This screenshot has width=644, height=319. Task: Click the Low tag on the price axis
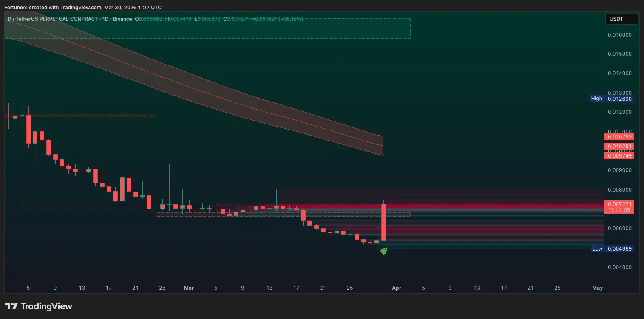point(597,249)
